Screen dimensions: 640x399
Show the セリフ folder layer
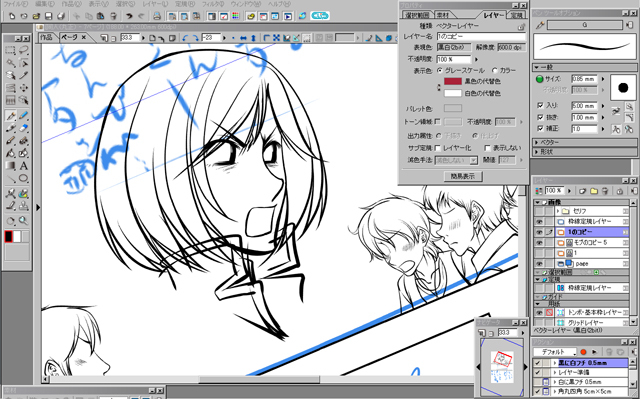[x=539, y=211]
